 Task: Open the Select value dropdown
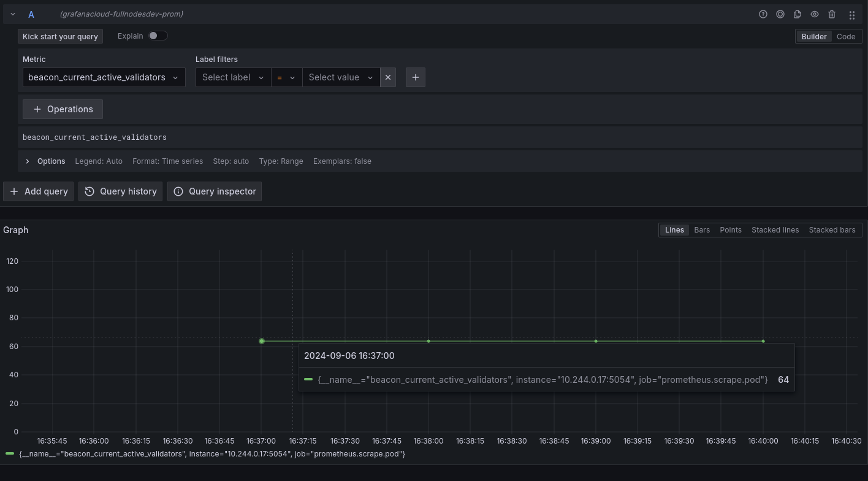coord(341,77)
